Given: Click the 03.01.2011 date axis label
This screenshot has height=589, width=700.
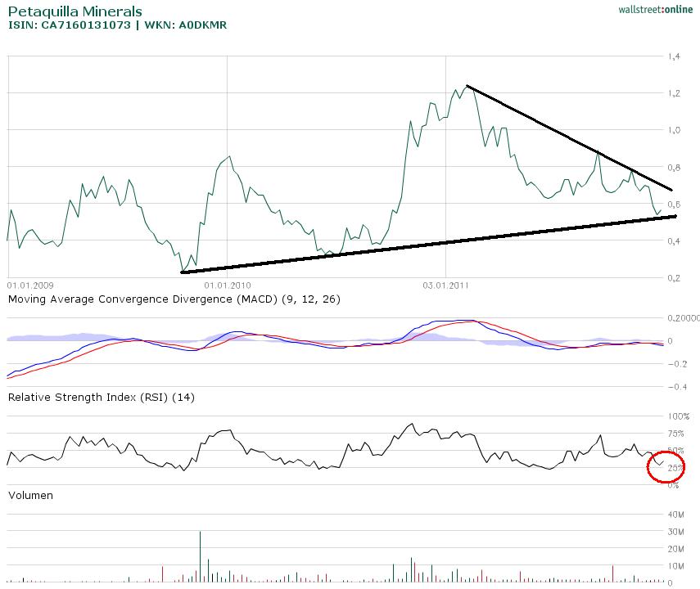Looking at the screenshot, I should tap(445, 286).
